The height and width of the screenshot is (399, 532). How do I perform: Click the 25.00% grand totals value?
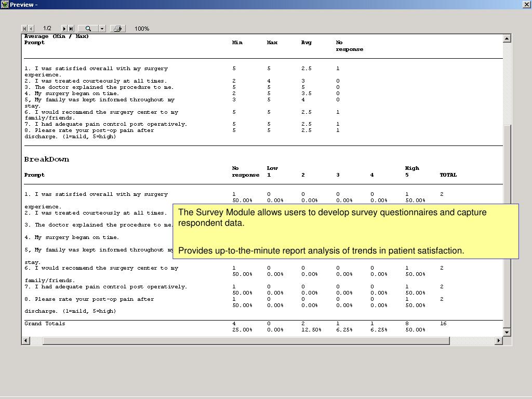(x=242, y=330)
